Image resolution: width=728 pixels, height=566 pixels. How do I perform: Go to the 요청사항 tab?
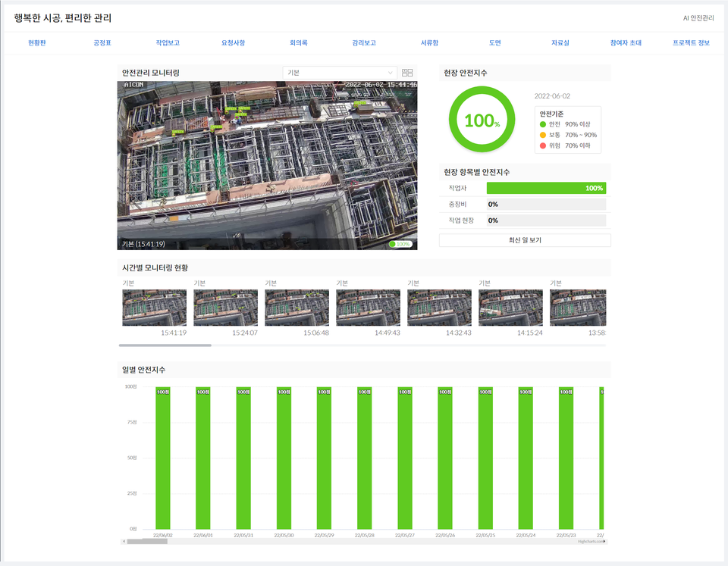(x=233, y=42)
